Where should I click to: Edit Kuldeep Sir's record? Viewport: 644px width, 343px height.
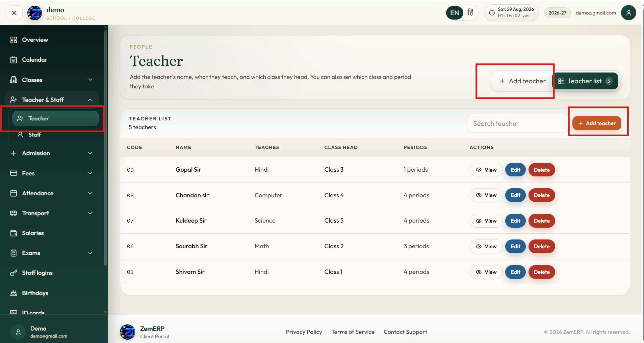515,221
